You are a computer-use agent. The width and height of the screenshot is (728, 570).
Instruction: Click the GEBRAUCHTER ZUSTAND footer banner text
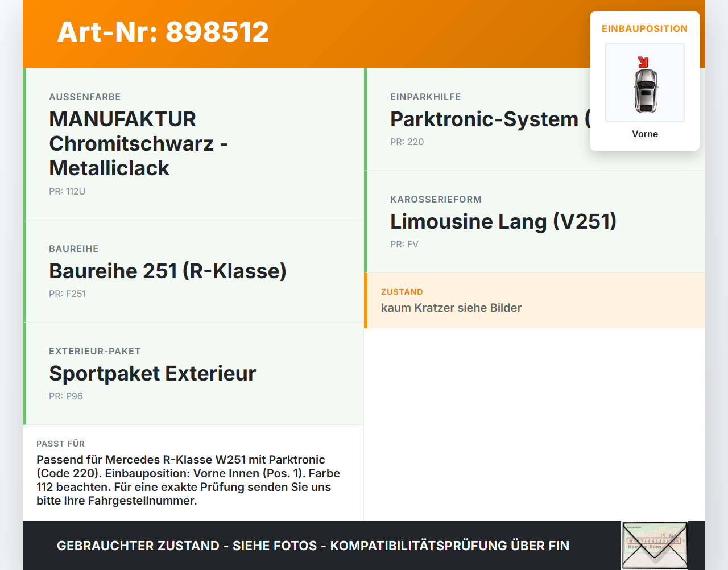tap(313, 546)
